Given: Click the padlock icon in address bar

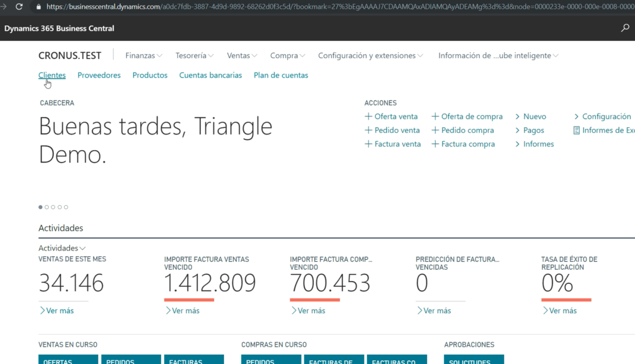Looking at the screenshot, I should pos(38,7).
